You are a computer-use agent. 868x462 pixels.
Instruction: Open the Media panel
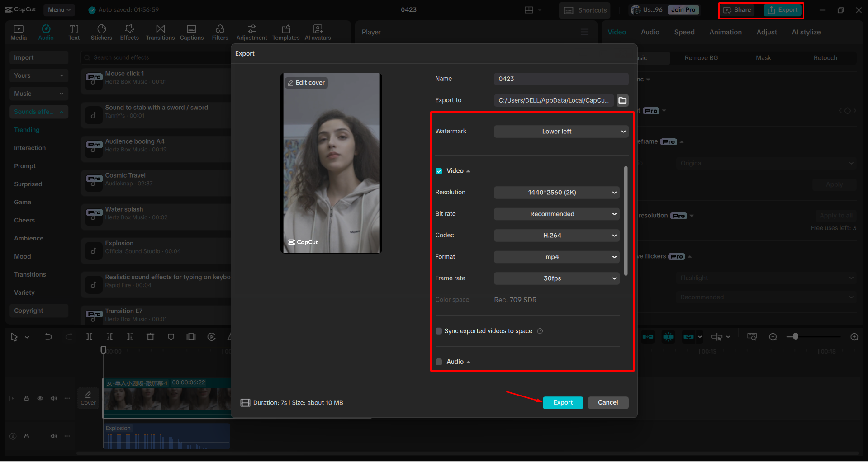coord(18,32)
